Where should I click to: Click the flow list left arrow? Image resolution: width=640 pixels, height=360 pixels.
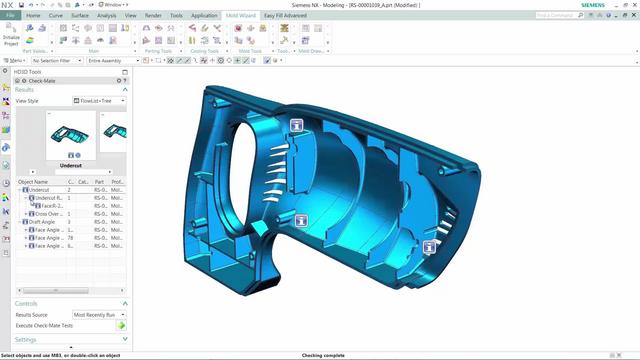(33, 172)
